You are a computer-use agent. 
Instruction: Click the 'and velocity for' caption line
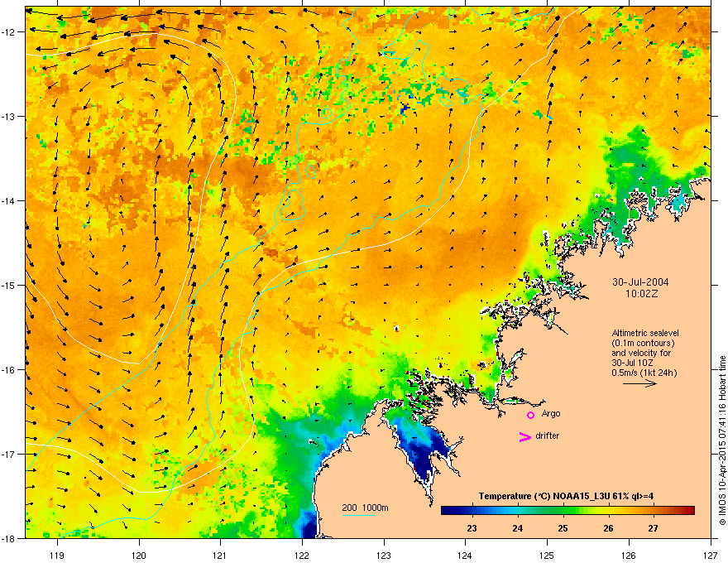coord(641,353)
